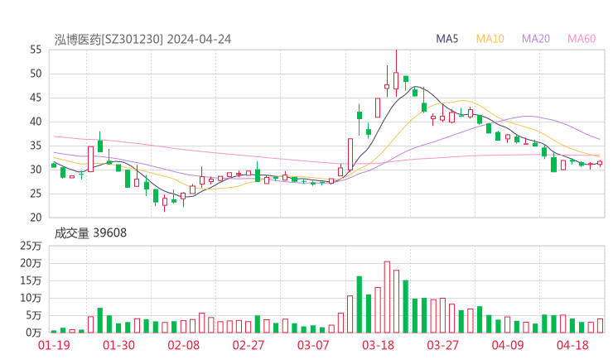This screenshot has width=613, height=364.
Task: Click the 01-30 date label
Action: pyautogui.click(x=118, y=345)
